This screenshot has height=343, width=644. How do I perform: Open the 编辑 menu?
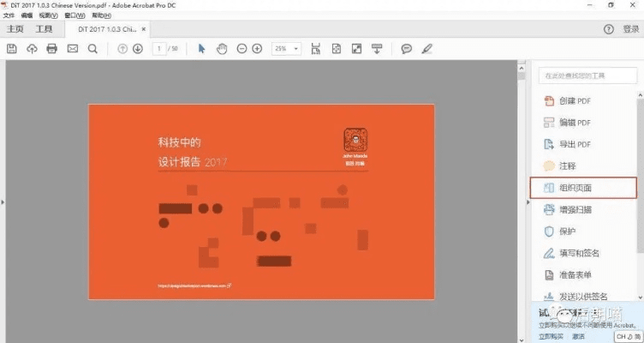pyautogui.click(x=27, y=15)
